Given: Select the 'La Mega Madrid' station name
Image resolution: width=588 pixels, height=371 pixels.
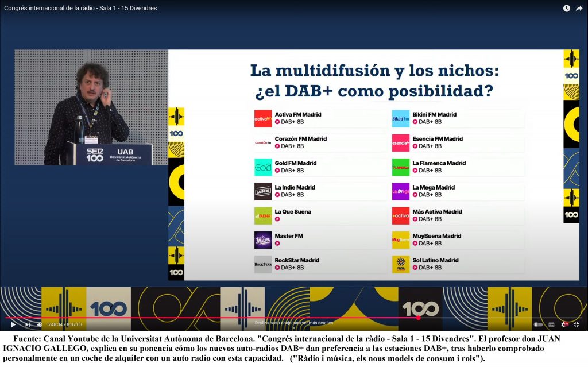Looking at the screenshot, I should click(434, 188).
